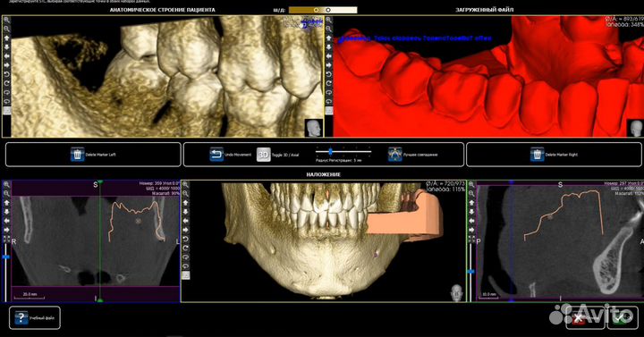Screen dimensions: 644x337
Task: Pan right arrow in loaded file view
Action: [x=328, y=65]
